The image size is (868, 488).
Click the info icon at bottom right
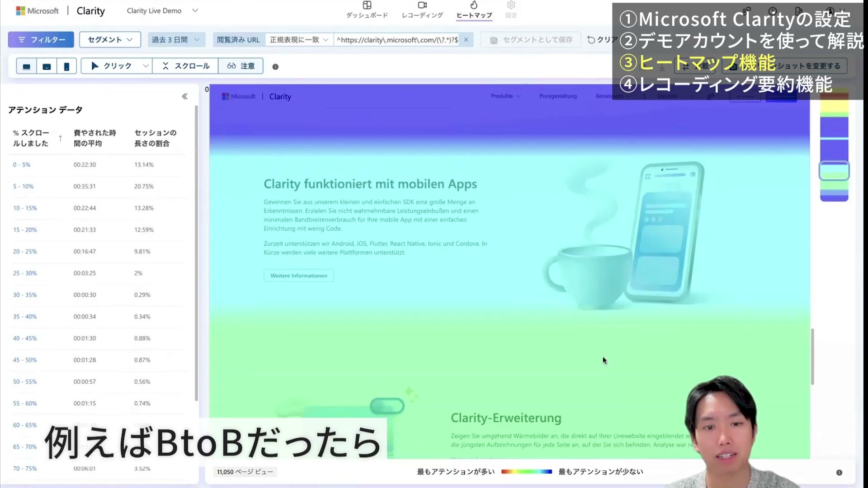pyautogui.click(x=839, y=473)
